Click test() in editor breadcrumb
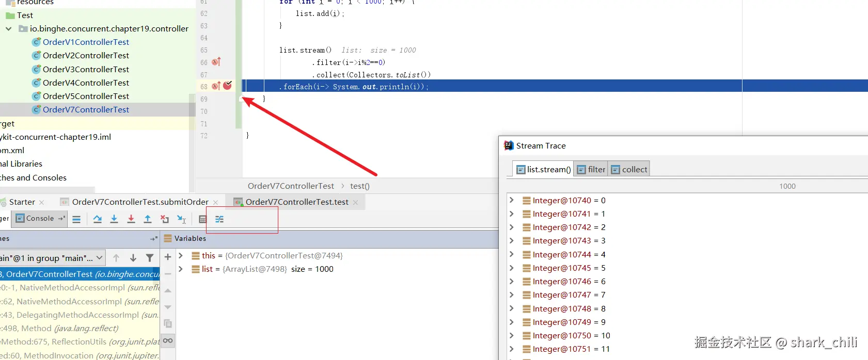 coord(360,186)
